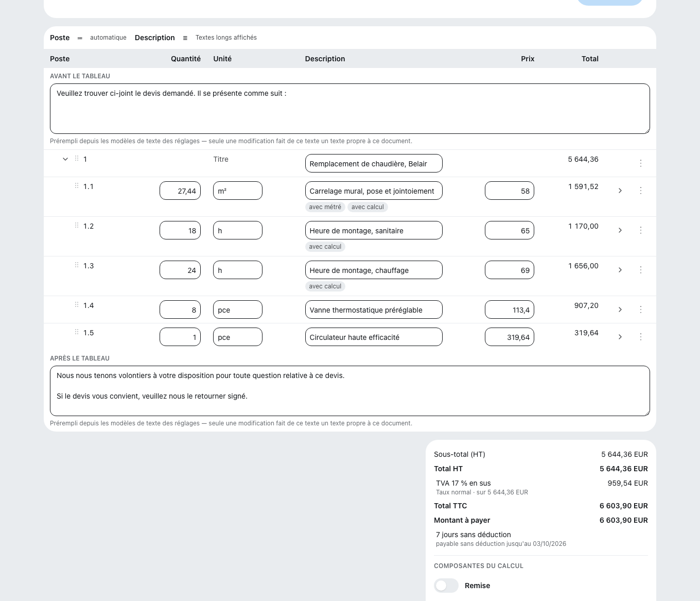Grab the drag handle of row 1.3
The height and width of the screenshot is (601, 700).
tap(77, 265)
